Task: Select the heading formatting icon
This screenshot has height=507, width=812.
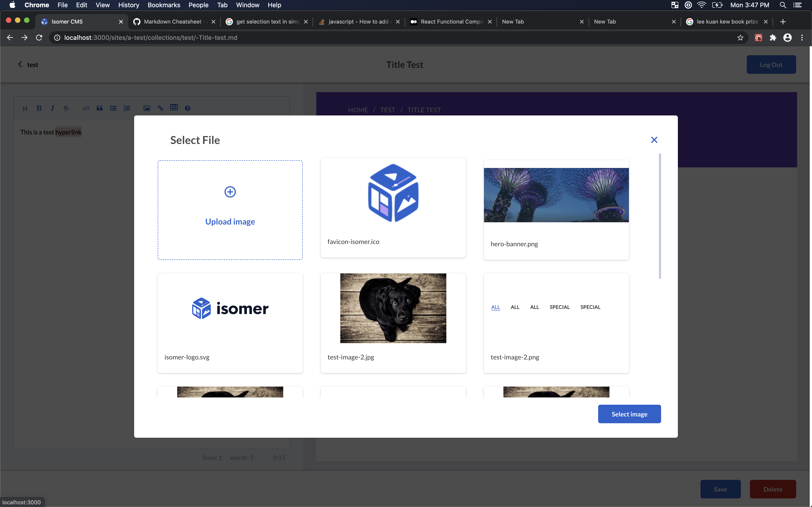Action: 26,108
